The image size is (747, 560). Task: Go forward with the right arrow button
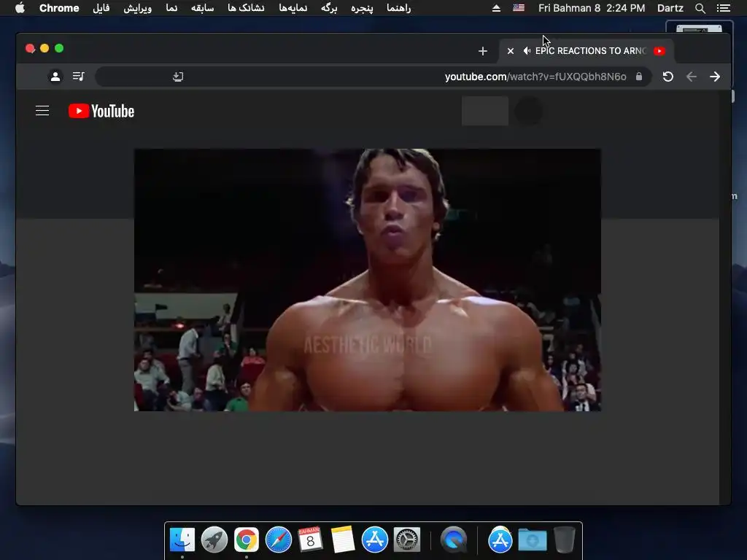click(715, 77)
